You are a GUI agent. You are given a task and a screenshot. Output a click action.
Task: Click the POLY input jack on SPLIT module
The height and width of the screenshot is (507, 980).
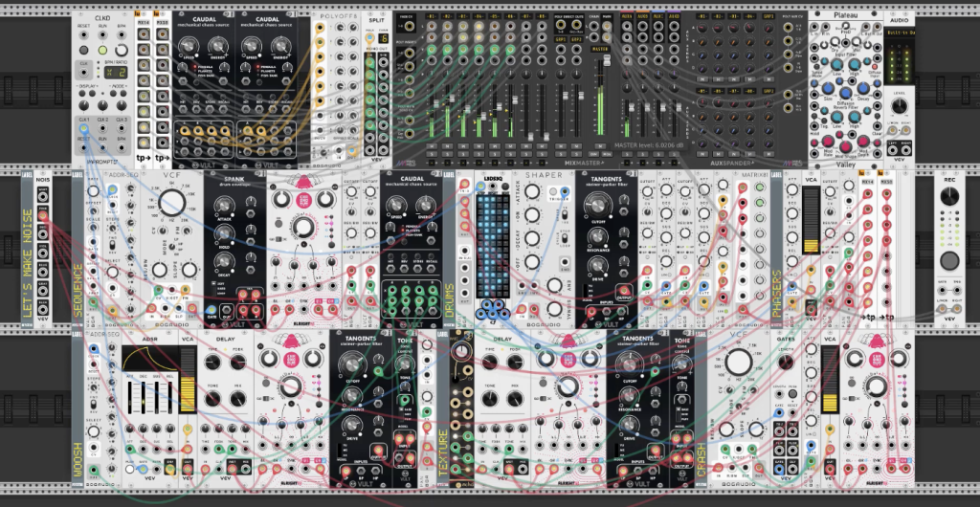pyautogui.click(x=370, y=39)
